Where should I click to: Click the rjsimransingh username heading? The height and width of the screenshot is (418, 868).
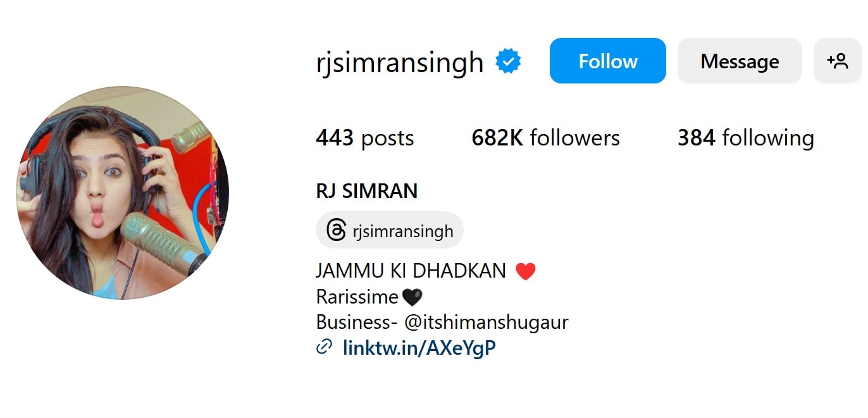(x=400, y=62)
